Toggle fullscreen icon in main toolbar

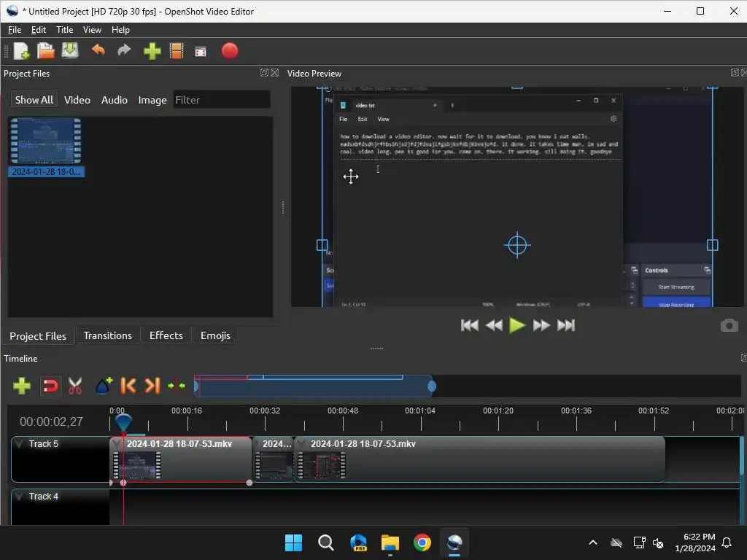coord(201,52)
